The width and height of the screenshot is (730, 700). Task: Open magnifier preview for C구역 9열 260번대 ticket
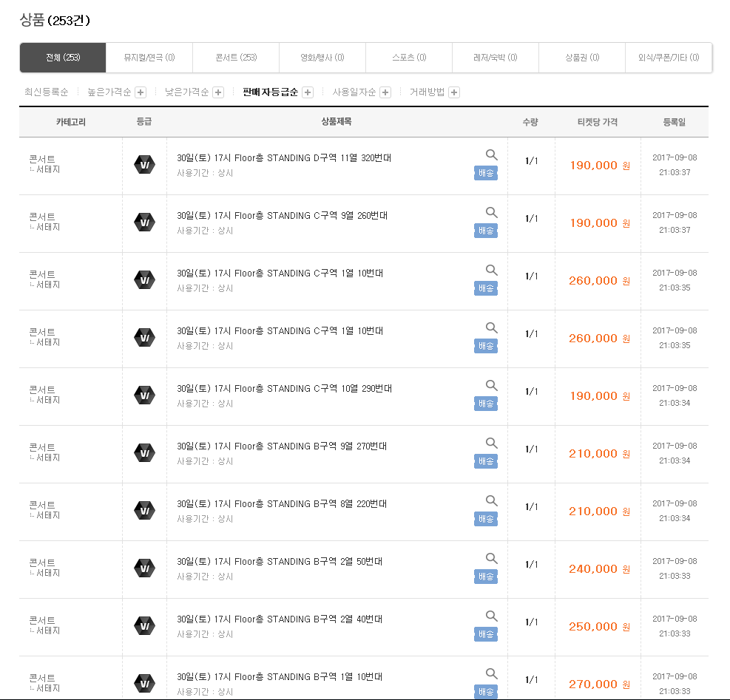tap(491, 212)
